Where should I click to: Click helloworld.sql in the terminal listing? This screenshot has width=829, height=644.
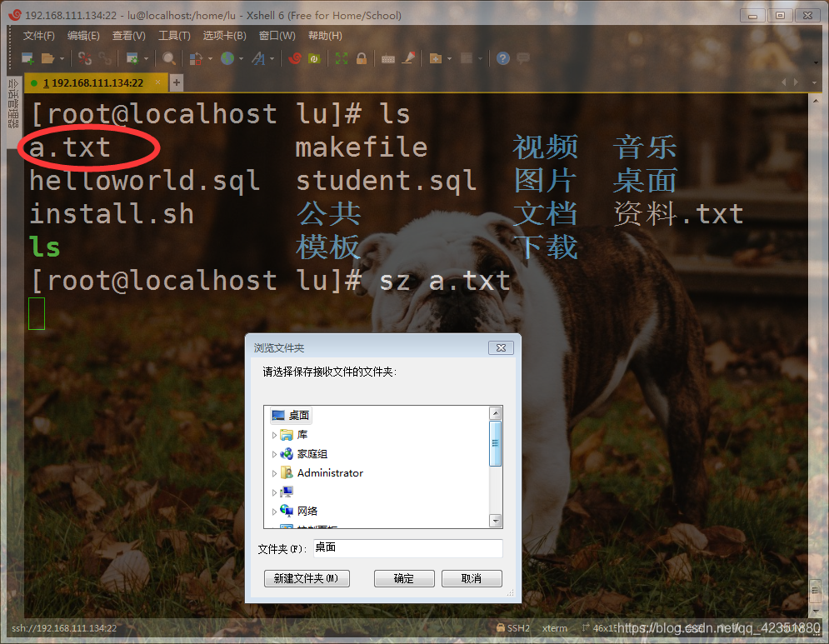(144, 181)
